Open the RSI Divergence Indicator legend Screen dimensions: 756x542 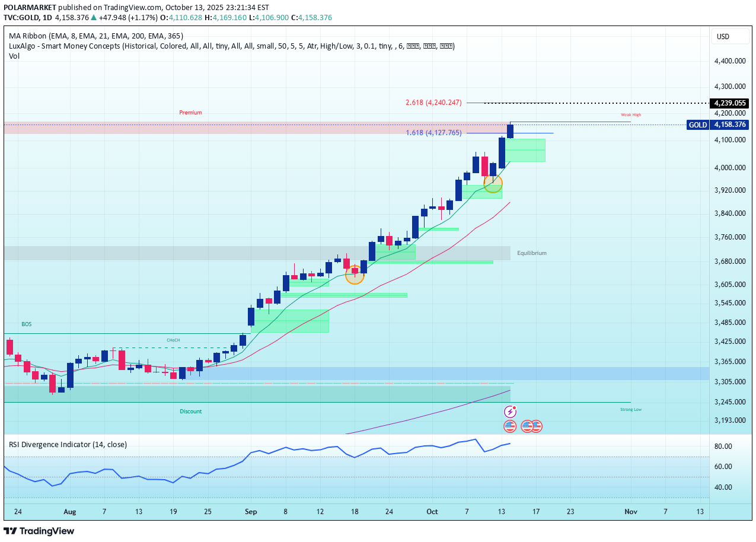68,444
